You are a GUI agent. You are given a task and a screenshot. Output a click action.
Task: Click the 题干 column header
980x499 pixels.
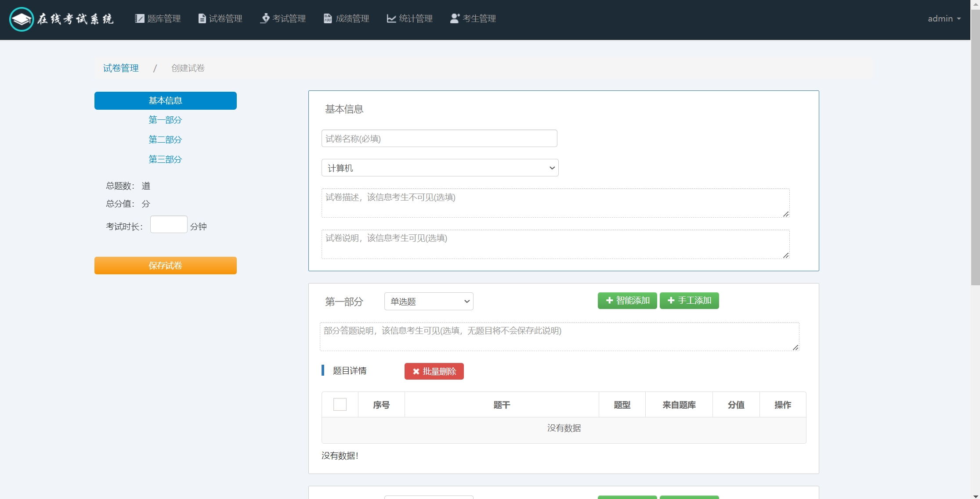coord(502,405)
